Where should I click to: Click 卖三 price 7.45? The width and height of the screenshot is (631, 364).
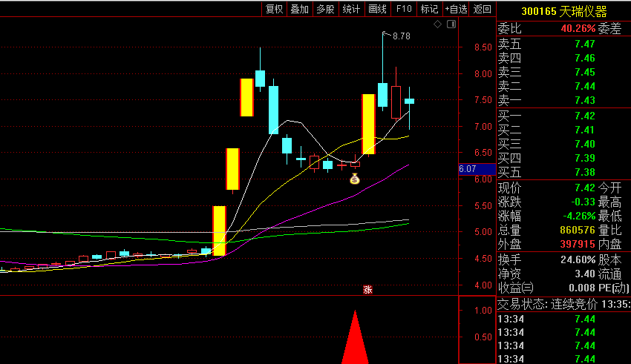click(585, 73)
